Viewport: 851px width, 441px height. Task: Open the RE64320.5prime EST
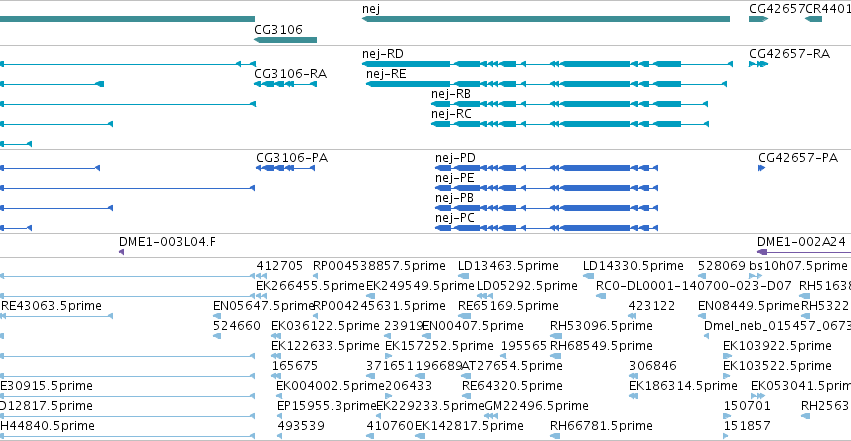click(x=512, y=386)
